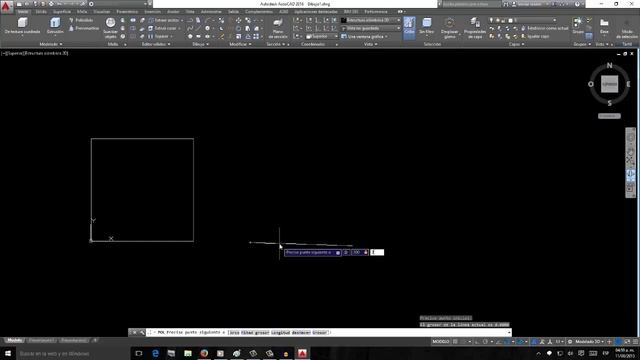Open the Una ventana gráfica dropdown
Screen dimensions: 640x360
[364, 36]
